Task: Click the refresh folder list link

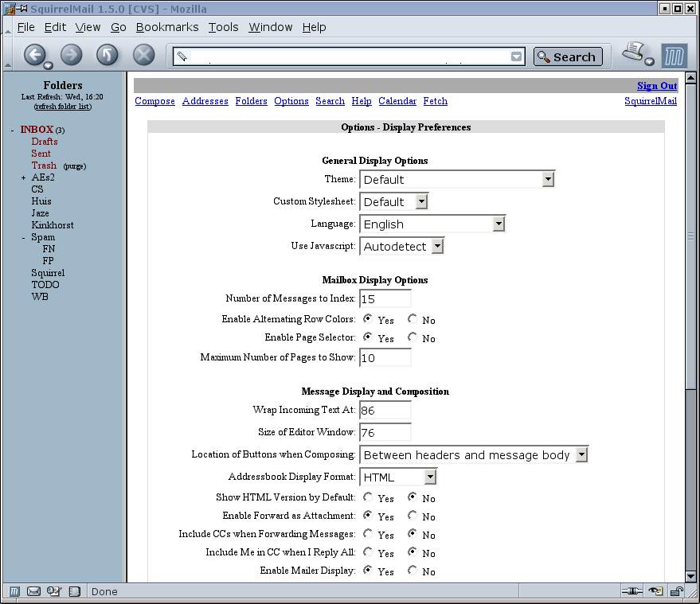Action: tap(63, 107)
